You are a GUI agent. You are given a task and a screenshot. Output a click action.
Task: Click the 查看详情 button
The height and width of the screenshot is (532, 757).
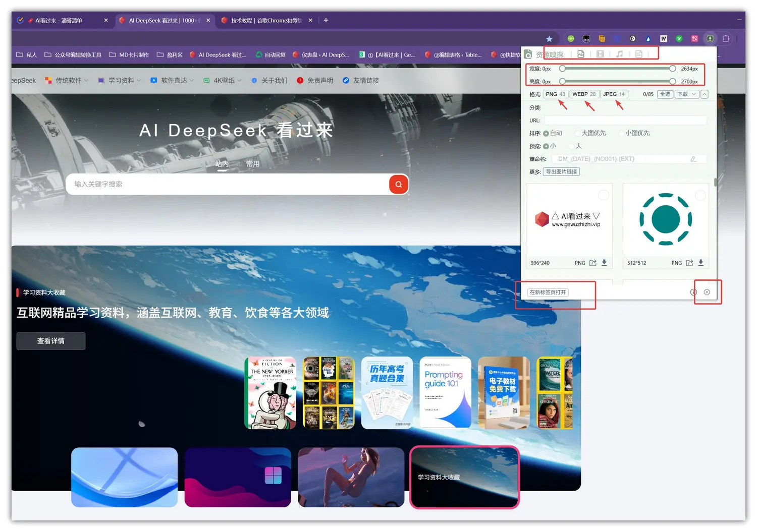pyautogui.click(x=51, y=341)
